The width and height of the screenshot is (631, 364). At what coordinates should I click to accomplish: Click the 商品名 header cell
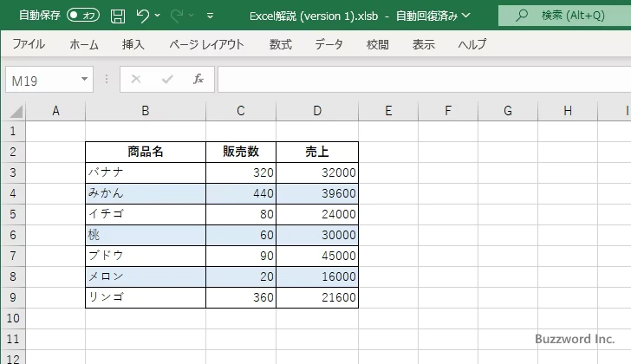146,152
